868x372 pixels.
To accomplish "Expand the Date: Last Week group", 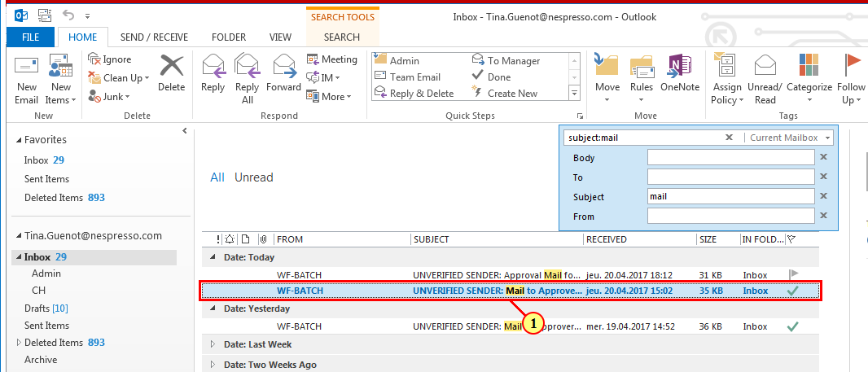I will (213, 344).
